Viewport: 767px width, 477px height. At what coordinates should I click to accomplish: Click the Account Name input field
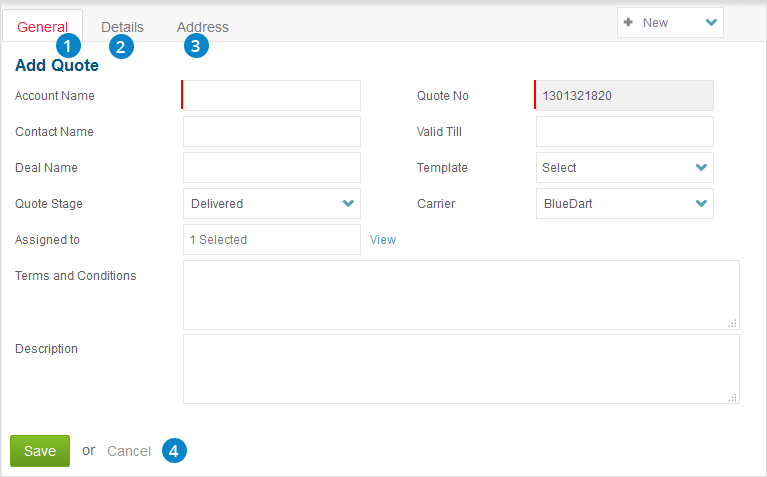271,95
